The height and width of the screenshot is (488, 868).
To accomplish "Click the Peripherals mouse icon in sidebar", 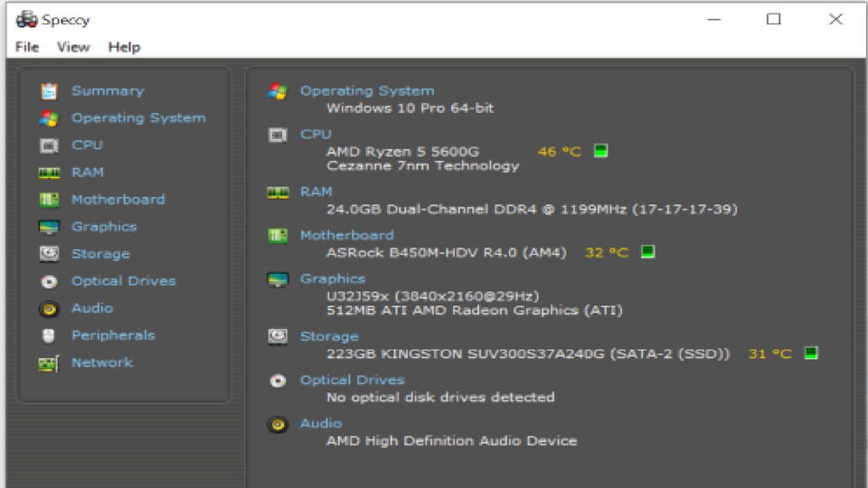I will tap(49, 335).
